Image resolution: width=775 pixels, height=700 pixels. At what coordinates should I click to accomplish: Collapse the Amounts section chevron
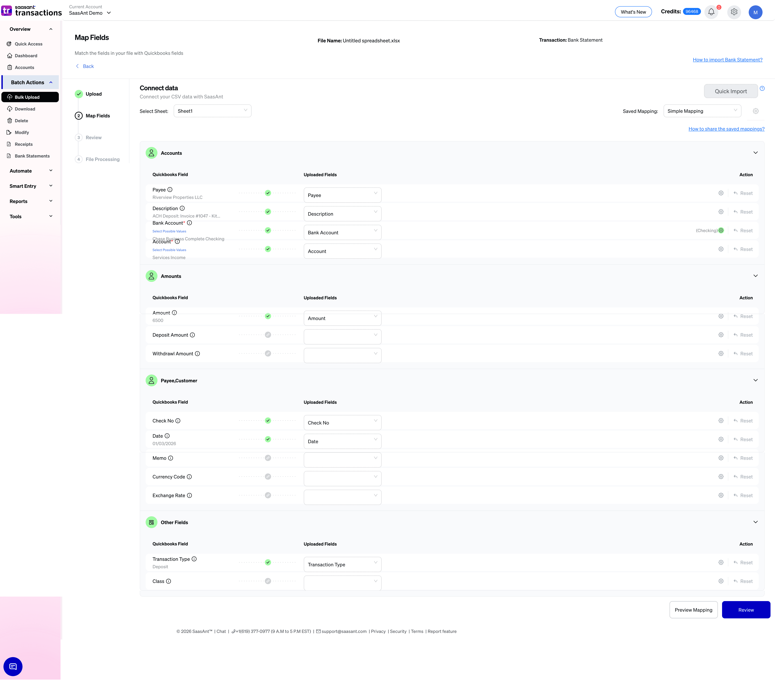click(x=755, y=276)
